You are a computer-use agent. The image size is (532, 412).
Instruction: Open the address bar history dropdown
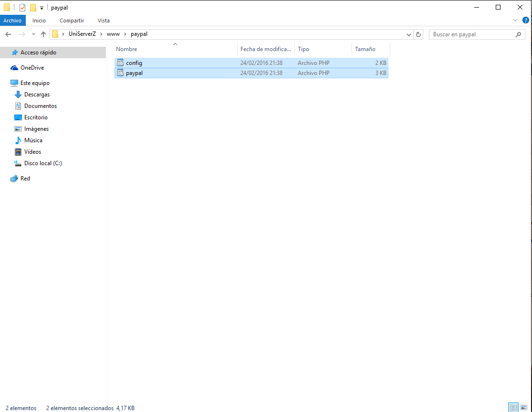[409, 34]
